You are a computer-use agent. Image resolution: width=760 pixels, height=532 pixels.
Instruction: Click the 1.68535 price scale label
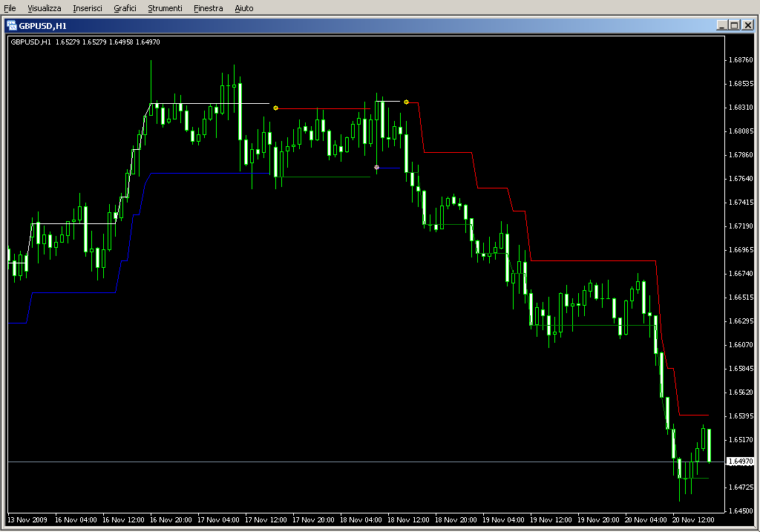pos(741,84)
